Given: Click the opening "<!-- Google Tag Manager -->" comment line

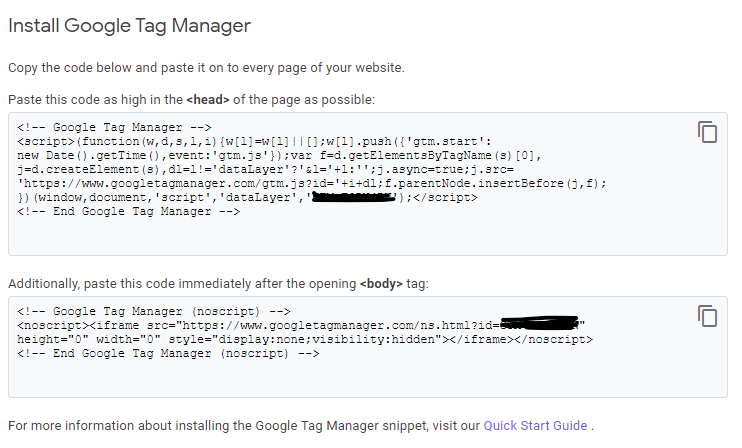Looking at the screenshot, I should (114, 128).
